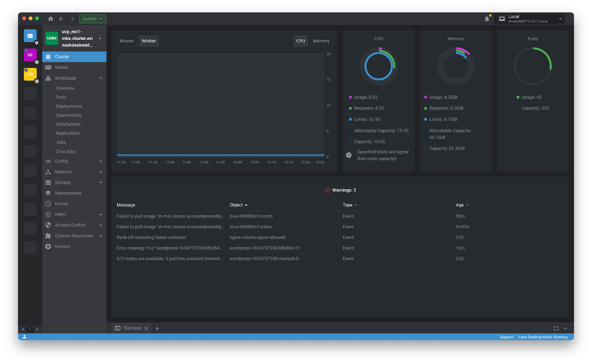Sort warnings by Message column
This screenshot has height=364, width=592.
click(x=126, y=205)
